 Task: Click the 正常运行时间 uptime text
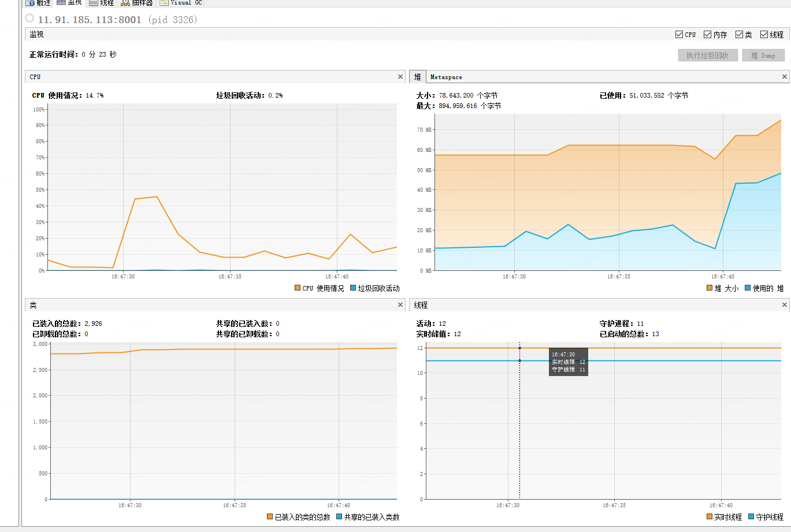(73, 54)
